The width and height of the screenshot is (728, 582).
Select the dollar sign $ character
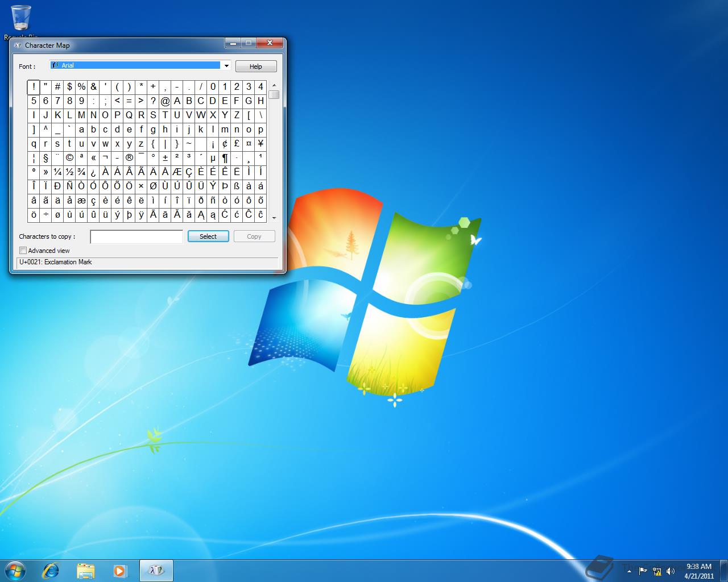tap(69, 87)
